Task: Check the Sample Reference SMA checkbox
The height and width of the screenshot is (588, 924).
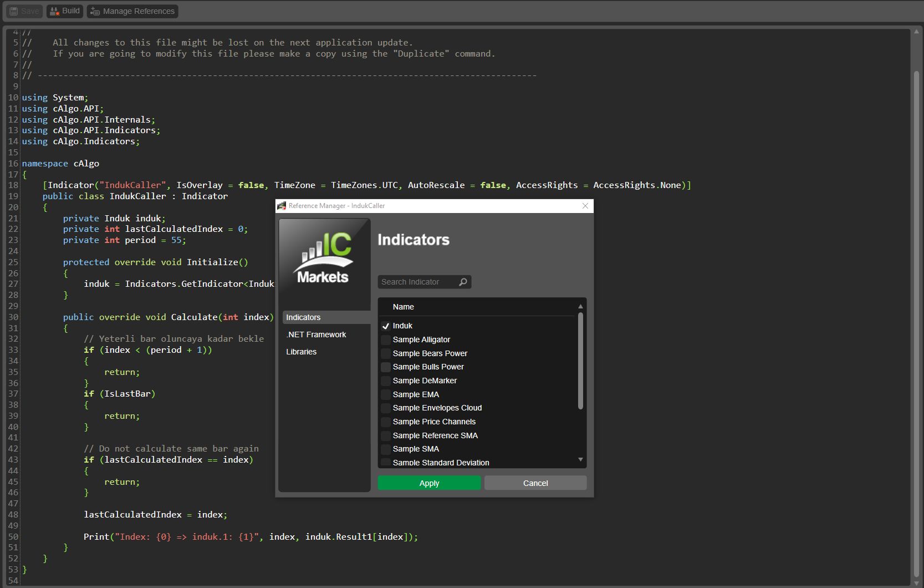Action: [x=386, y=435]
